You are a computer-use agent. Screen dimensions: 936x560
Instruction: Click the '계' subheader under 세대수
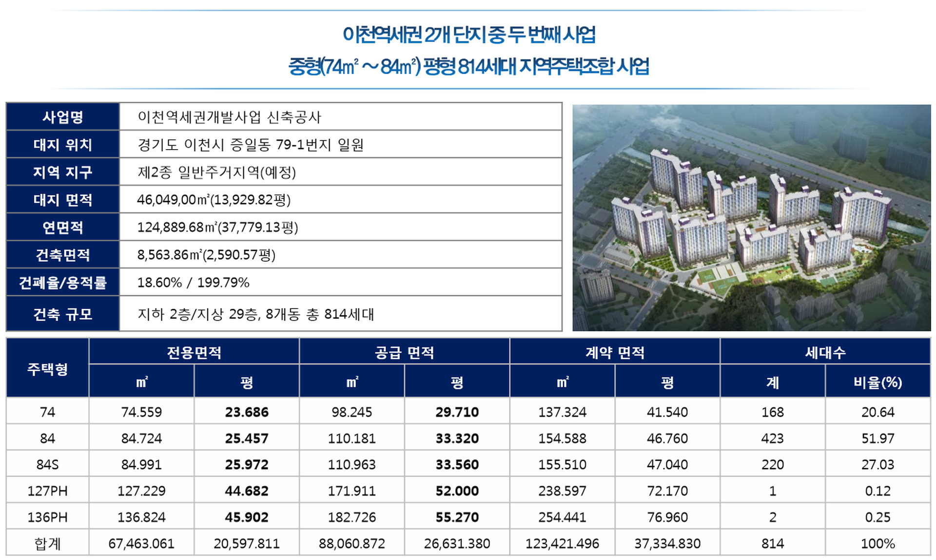coord(773,382)
